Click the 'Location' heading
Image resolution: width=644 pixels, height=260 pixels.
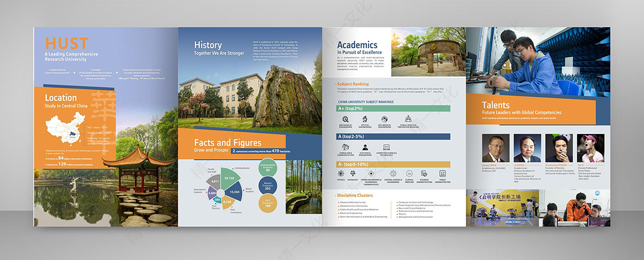click(61, 98)
